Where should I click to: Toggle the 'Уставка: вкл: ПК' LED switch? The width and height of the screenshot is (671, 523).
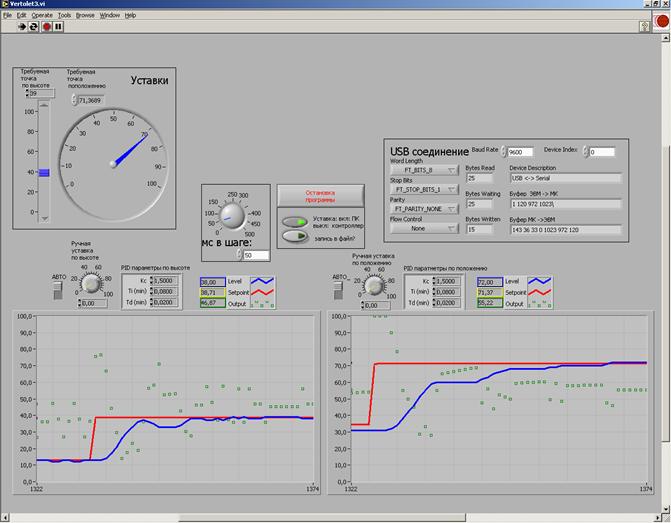(x=294, y=222)
